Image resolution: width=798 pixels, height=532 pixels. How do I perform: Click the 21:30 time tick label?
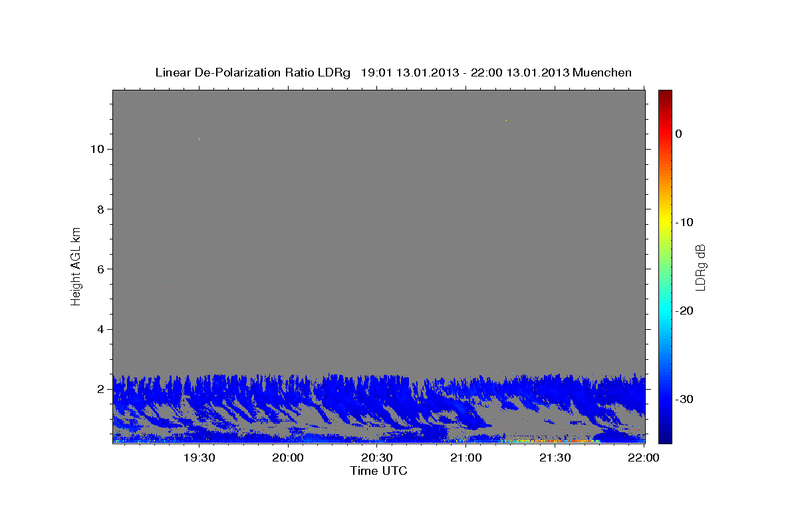(x=555, y=458)
